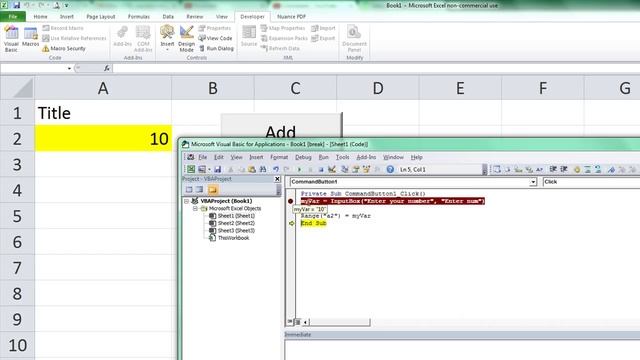Toggle Folders in Project panel

(212, 189)
